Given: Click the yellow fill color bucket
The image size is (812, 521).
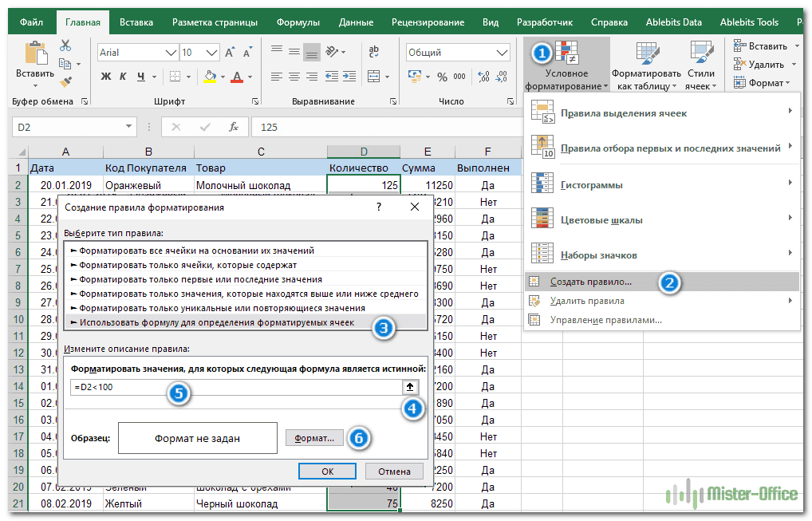Looking at the screenshot, I should tap(210, 77).
